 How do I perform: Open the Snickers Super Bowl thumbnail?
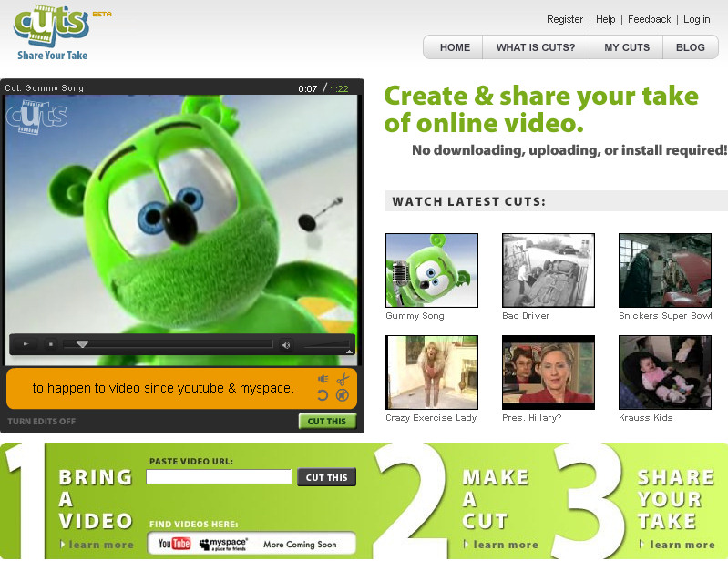[665, 270]
